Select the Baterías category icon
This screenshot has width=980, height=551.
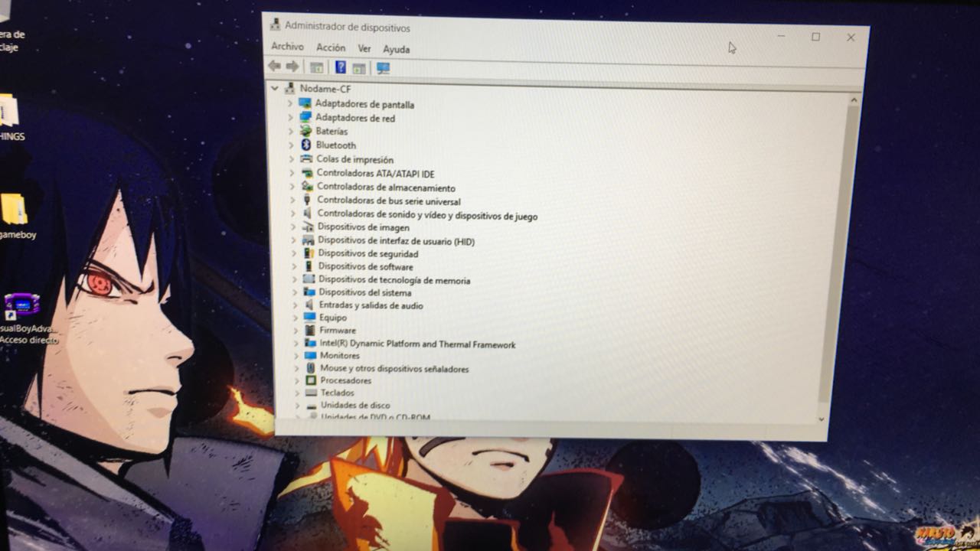pos(305,131)
